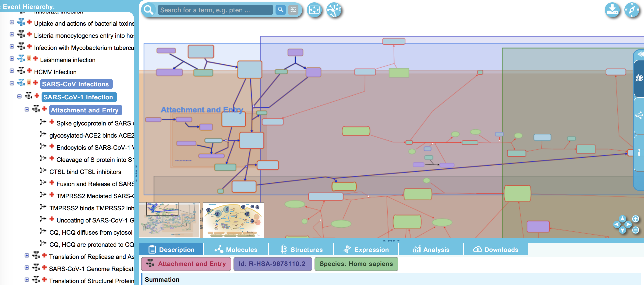Click zoom in plus button on diagram
Viewport: 644px width, 285px height.
point(635,219)
